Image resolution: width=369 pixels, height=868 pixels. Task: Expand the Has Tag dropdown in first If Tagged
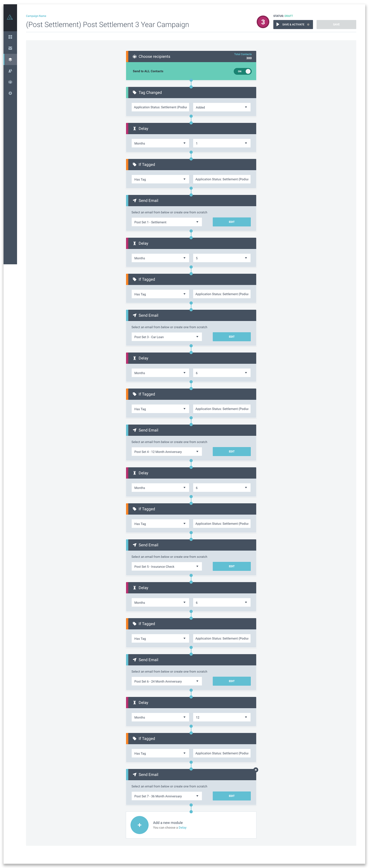click(160, 179)
